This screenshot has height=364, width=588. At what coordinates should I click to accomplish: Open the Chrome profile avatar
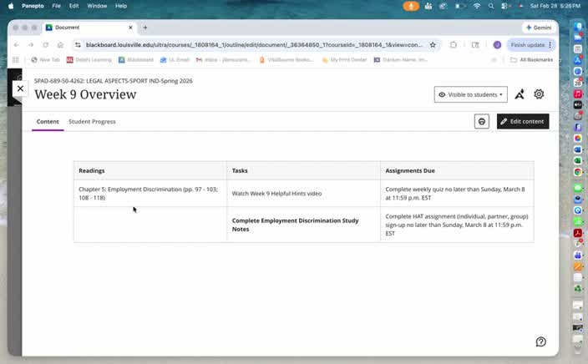(497, 45)
